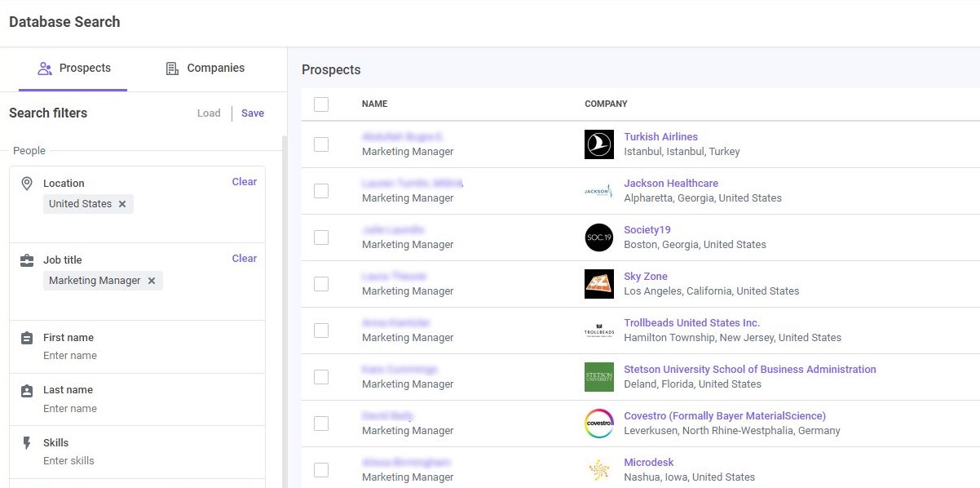Viewport: 980px width, 488px height.
Task: Click the Location pin icon
Action: pos(27,184)
